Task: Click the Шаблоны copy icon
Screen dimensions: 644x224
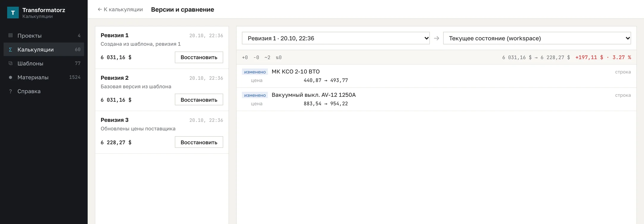Action: tap(10, 63)
